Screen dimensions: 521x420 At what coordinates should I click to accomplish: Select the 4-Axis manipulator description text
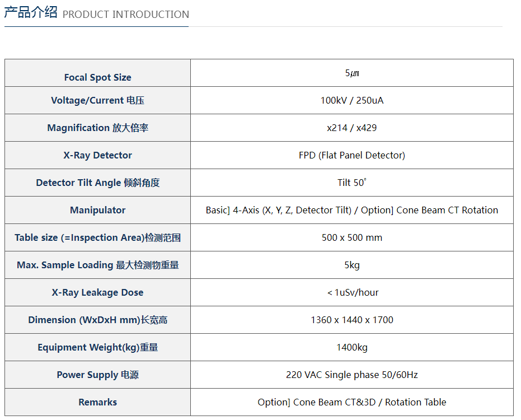tap(351, 211)
